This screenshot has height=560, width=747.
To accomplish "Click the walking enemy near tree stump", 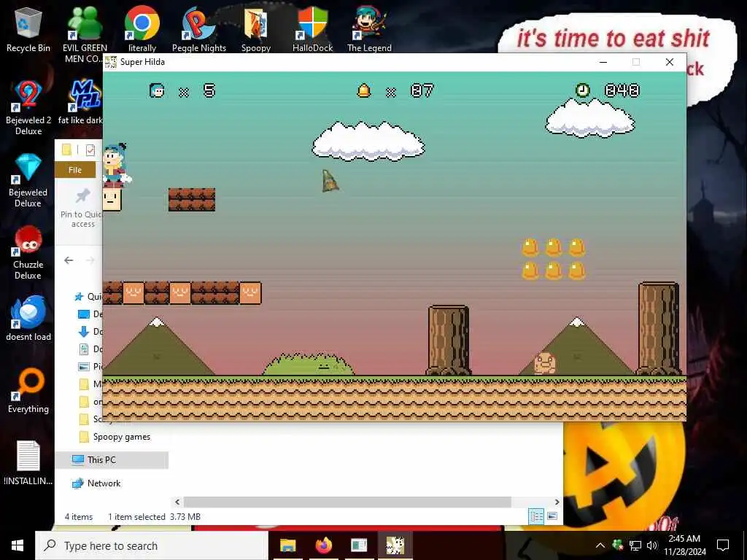I will tap(544, 363).
